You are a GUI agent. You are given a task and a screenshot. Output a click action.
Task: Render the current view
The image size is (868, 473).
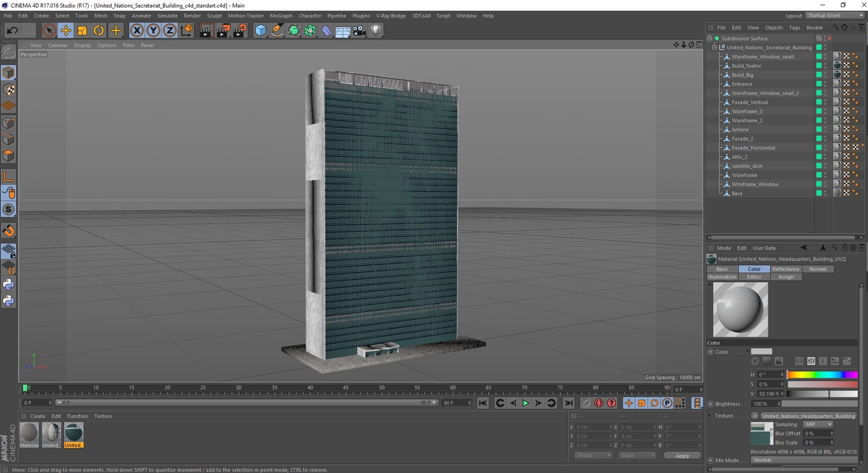click(206, 30)
